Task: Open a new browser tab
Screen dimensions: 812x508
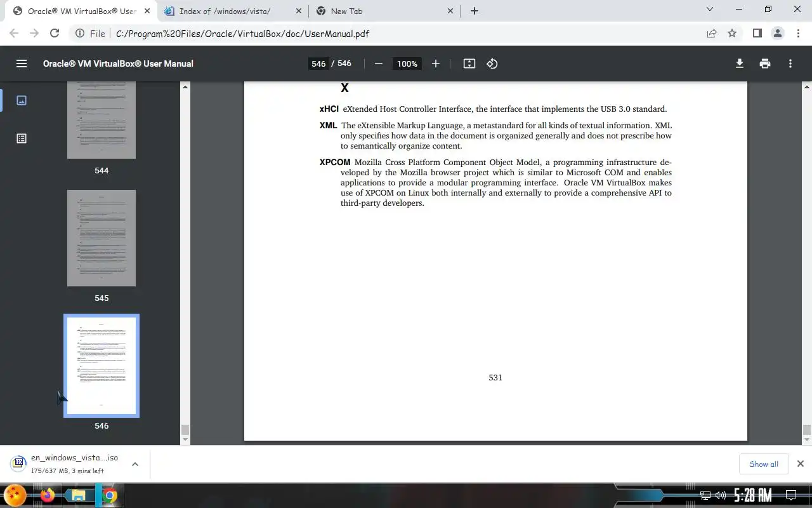Action: (x=475, y=11)
